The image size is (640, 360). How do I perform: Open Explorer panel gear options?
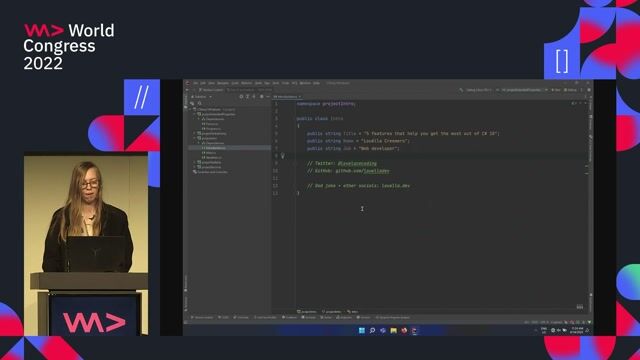pyautogui.click(x=262, y=97)
